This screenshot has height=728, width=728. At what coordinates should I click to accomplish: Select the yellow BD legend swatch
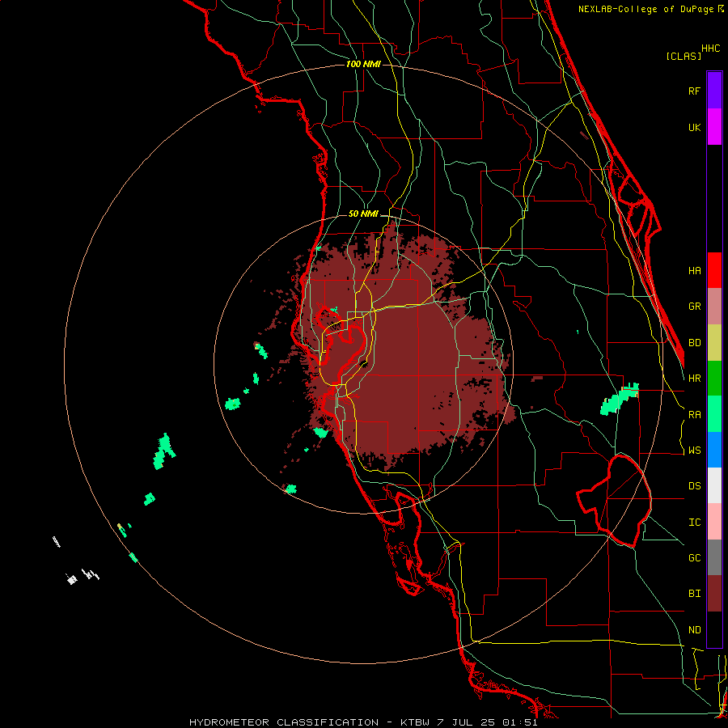pyautogui.click(x=714, y=343)
